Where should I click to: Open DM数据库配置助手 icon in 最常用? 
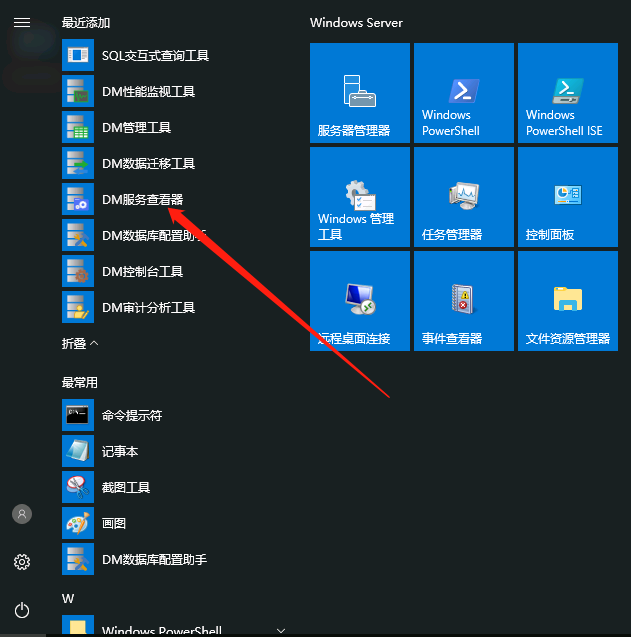coord(78,559)
